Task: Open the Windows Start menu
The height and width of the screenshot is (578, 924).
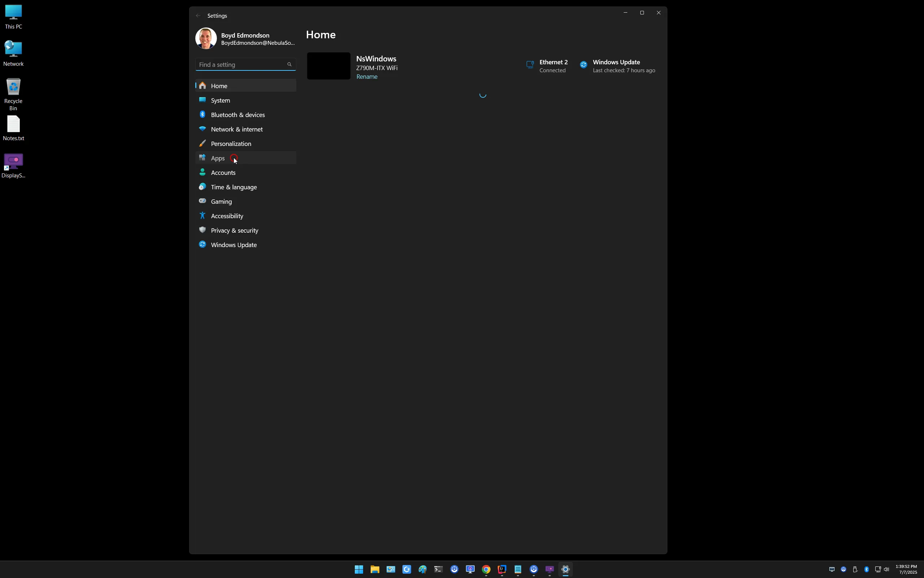Action: (x=359, y=569)
